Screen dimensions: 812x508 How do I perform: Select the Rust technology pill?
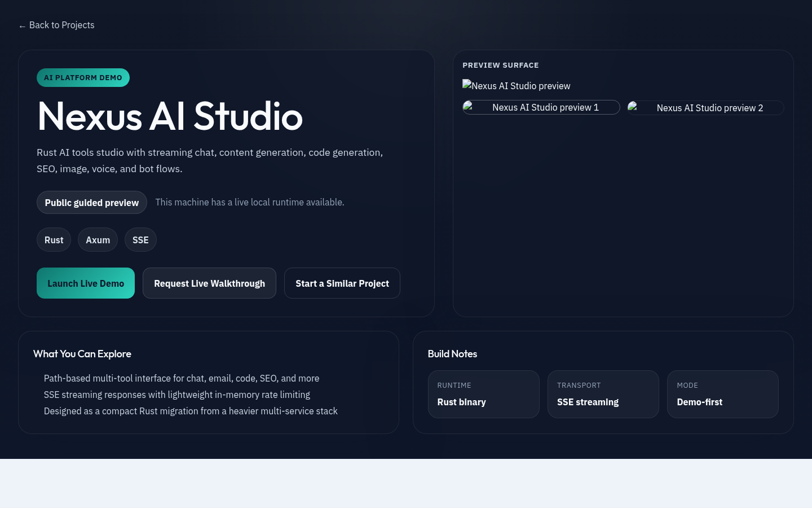pos(54,239)
